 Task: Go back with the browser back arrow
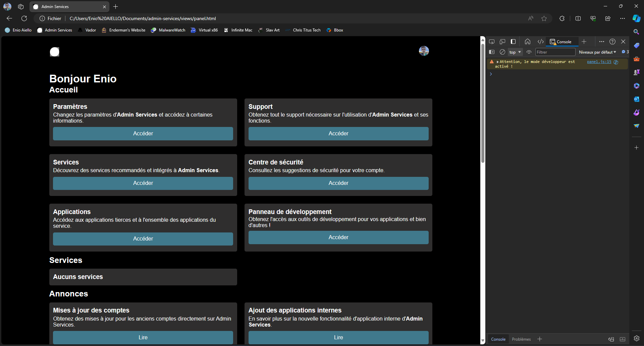click(x=9, y=18)
